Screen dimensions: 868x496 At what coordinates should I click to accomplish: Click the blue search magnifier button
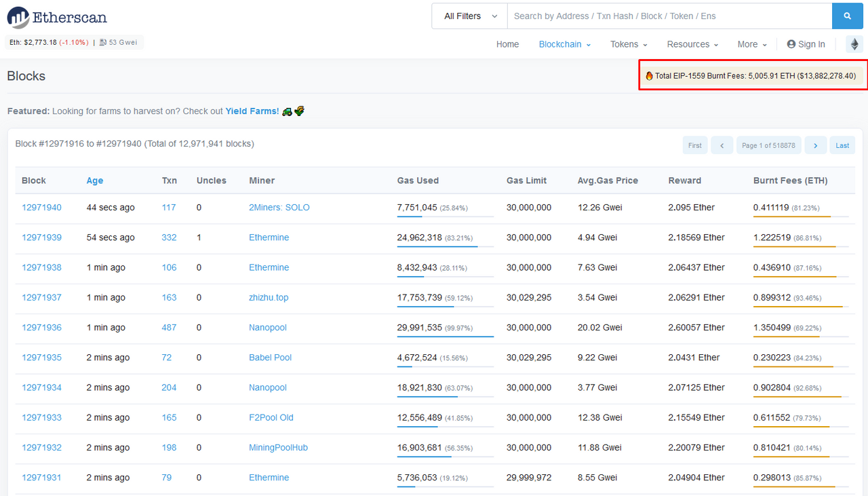pos(848,16)
